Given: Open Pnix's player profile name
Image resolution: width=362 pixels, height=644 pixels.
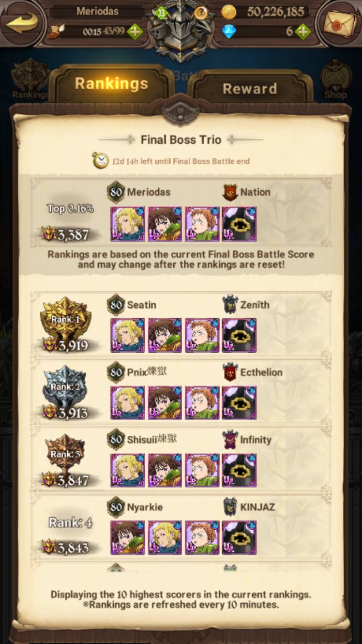Looking at the screenshot, I should [147, 372].
